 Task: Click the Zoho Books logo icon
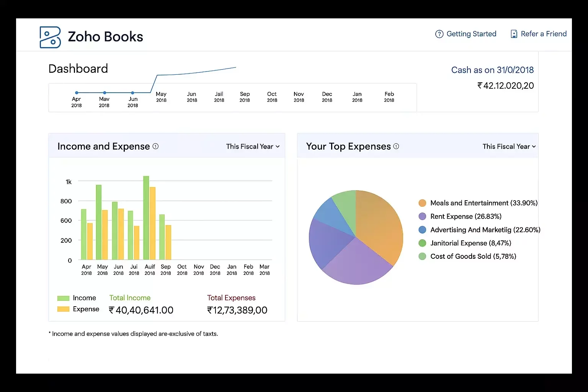50,37
